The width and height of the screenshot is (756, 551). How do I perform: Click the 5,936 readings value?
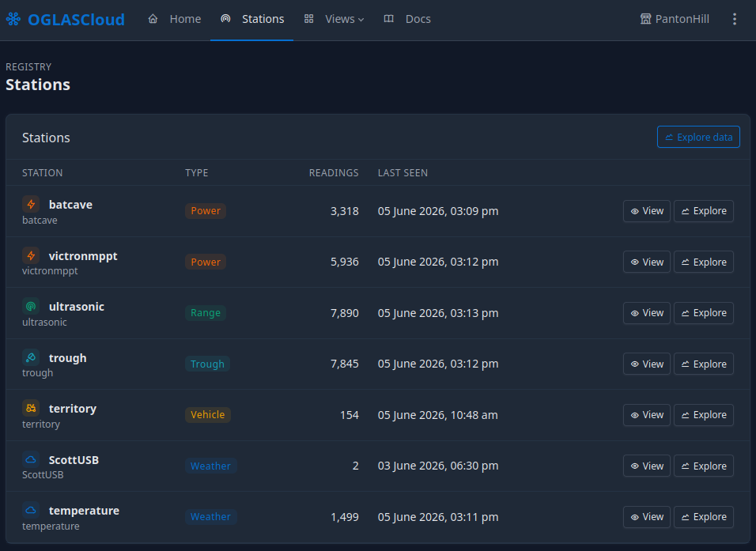(x=344, y=262)
